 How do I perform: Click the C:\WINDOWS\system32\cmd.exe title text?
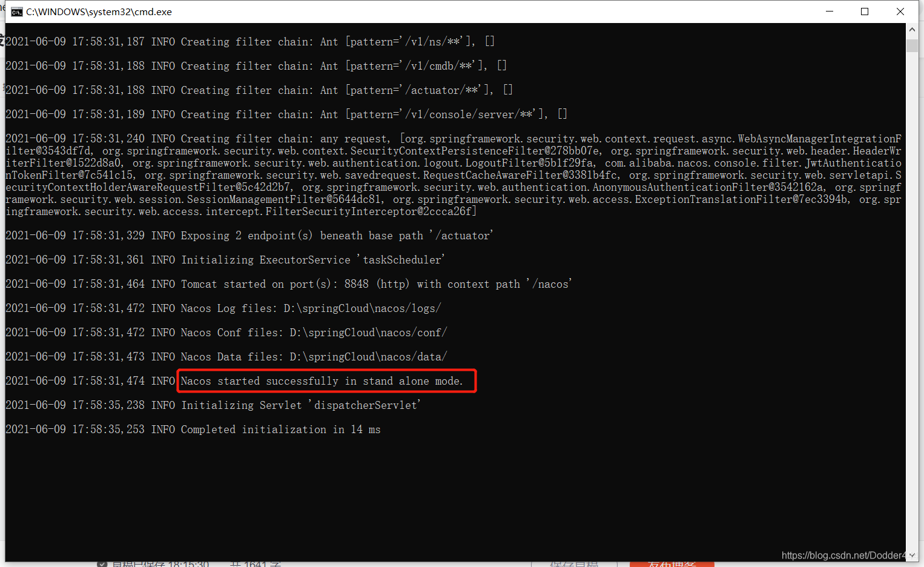(99, 12)
